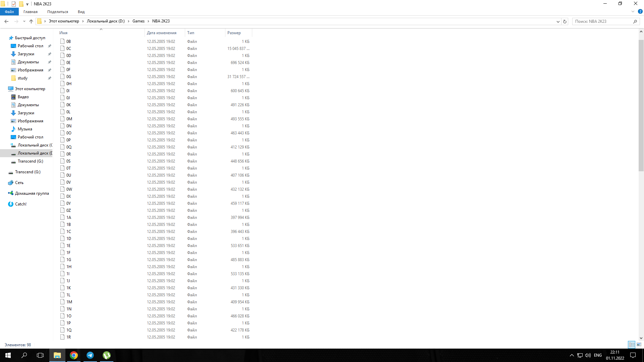
Task: Navigate to Этот компьютер in breadcrumb
Action: click(x=64, y=21)
